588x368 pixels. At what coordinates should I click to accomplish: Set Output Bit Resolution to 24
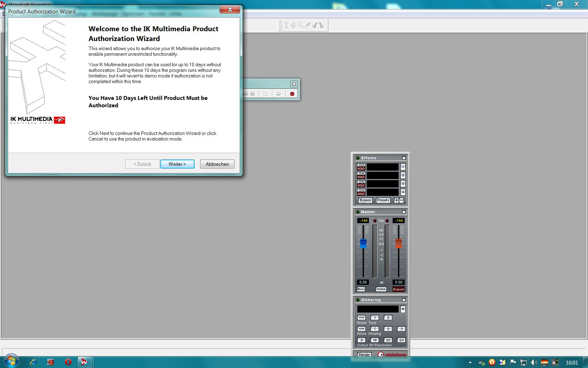pos(401,340)
